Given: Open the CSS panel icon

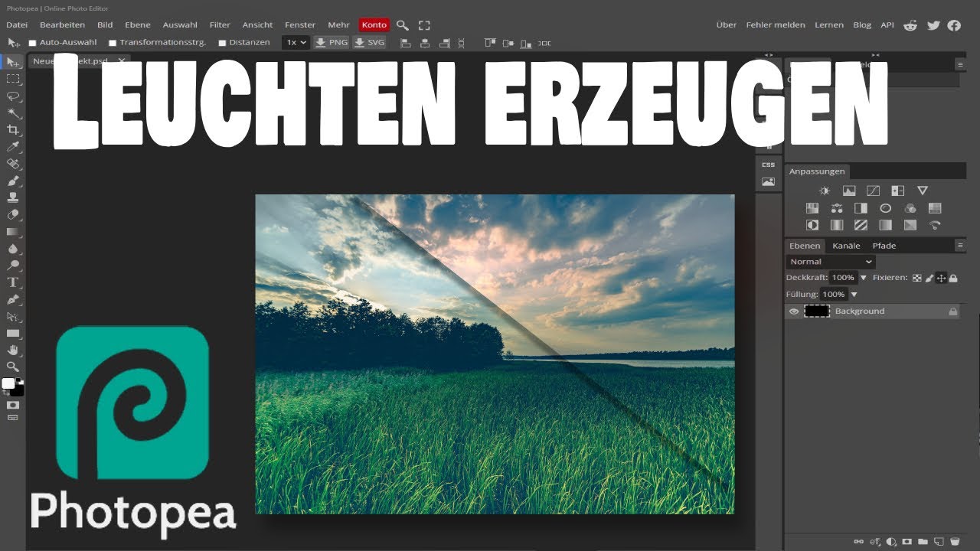Looking at the screenshot, I should (768, 165).
